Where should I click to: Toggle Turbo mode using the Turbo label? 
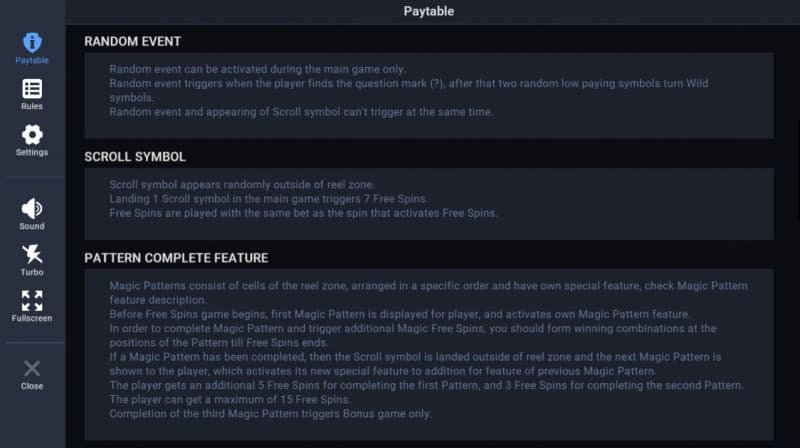coord(32,273)
